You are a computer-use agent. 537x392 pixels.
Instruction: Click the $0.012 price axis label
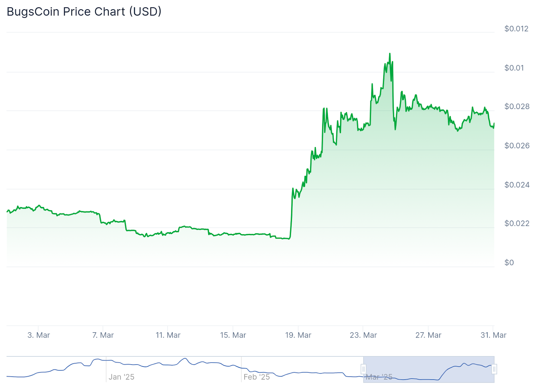[516, 29]
